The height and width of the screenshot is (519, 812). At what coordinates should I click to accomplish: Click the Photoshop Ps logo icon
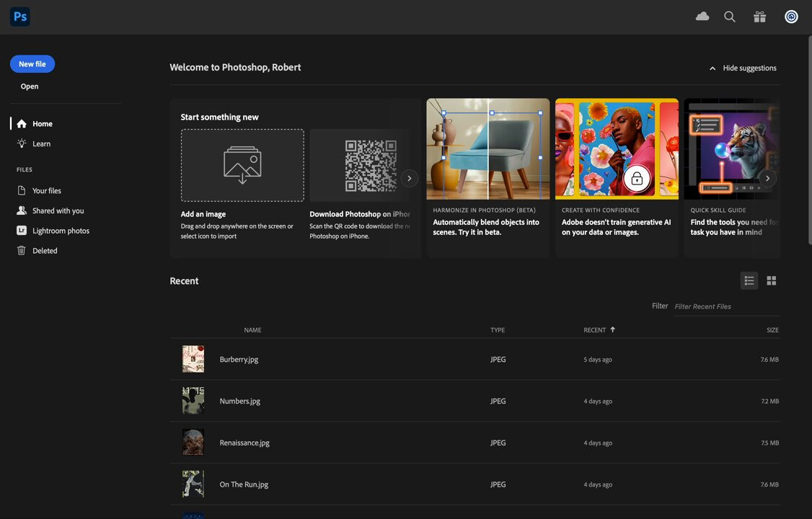click(x=19, y=17)
